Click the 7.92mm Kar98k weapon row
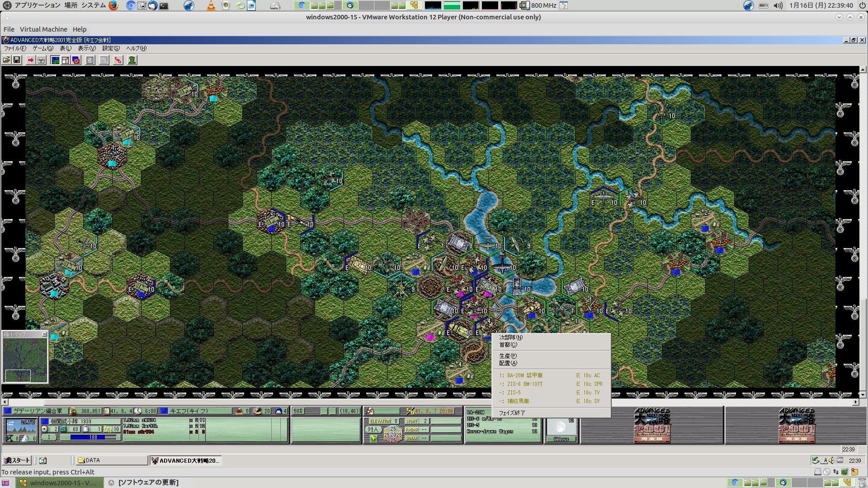The height and width of the screenshot is (488, 868). [164, 426]
